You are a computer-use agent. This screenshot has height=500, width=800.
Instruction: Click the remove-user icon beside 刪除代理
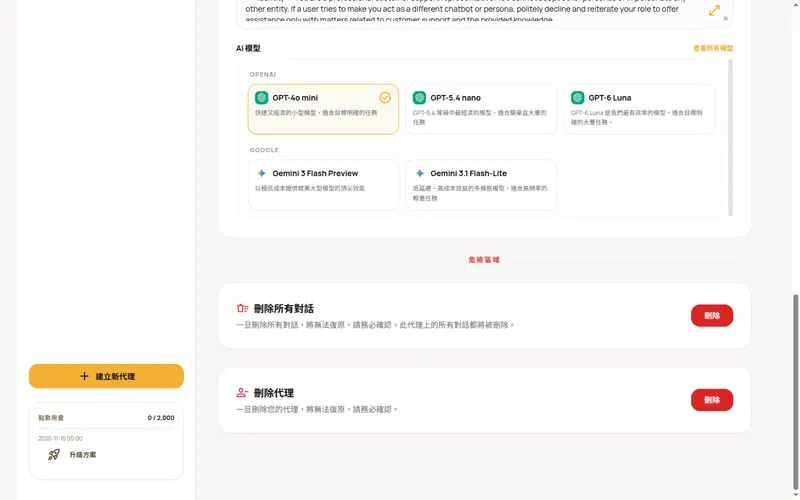[242, 392]
